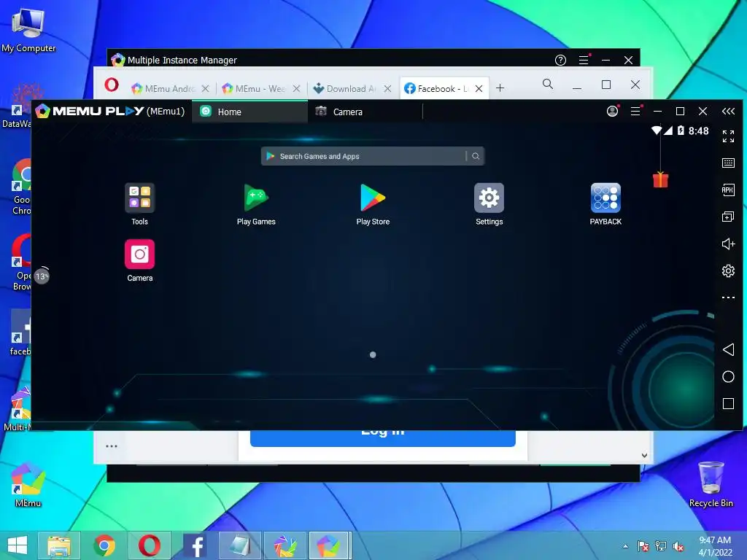Open the MEmu hamburger menu

tap(635, 112)
